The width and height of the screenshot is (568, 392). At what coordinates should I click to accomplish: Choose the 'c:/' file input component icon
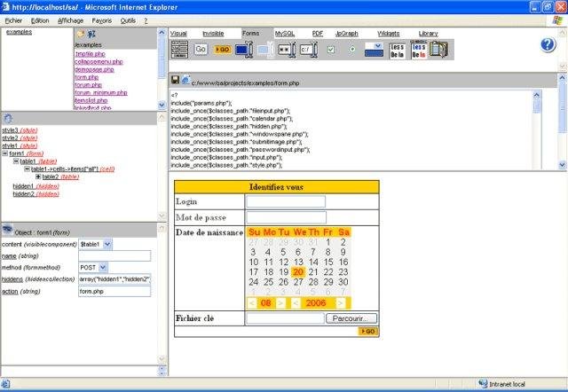(x=309, y=50)
